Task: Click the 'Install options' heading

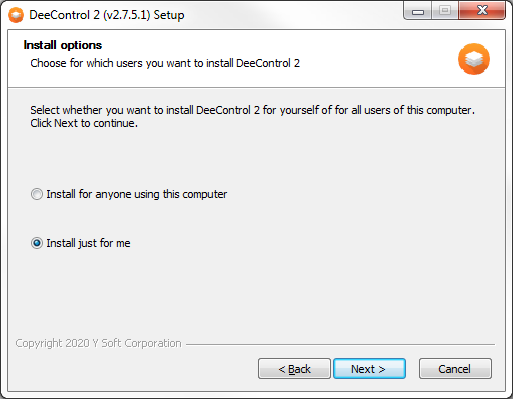Action: click(63, 45)
